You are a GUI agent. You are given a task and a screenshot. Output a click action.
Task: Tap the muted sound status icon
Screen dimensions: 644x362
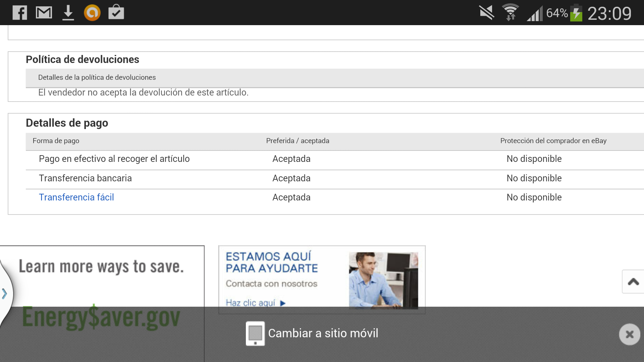(x=487, y=13)
